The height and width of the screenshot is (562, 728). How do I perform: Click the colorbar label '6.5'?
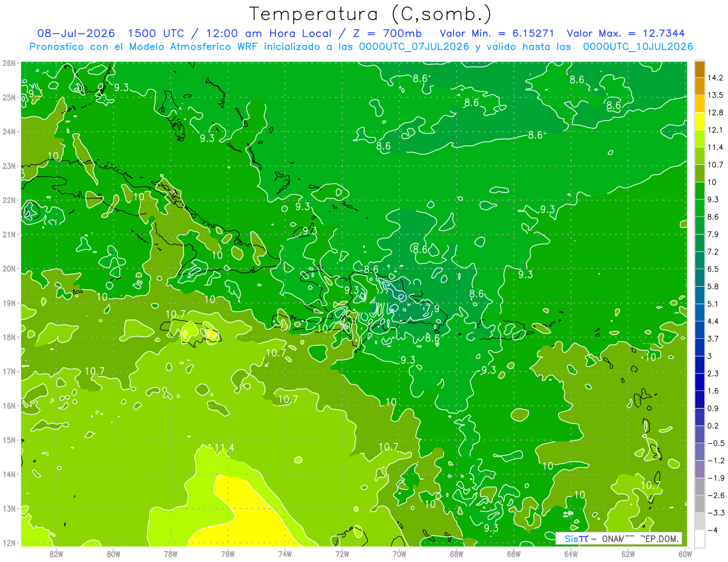pyautogui.click(x=713, y=269)
